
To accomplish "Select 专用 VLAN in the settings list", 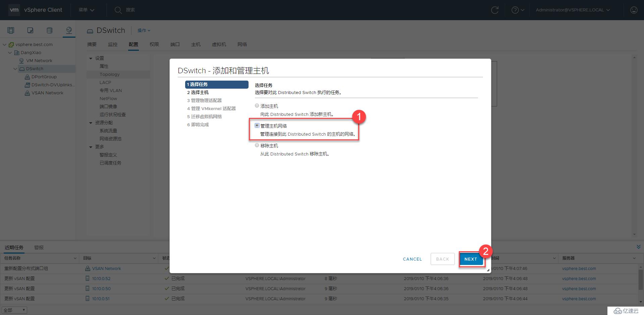I will click(111, 91).
